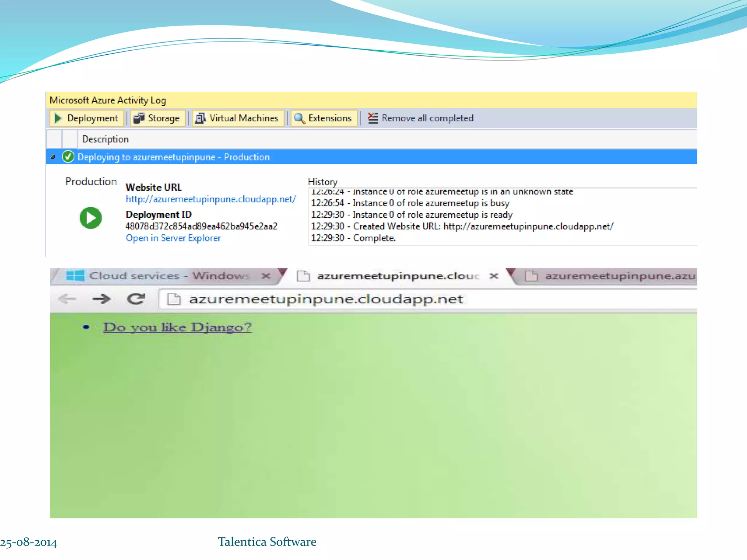
Task: Click the History label
Action: (x=322, y=182)
